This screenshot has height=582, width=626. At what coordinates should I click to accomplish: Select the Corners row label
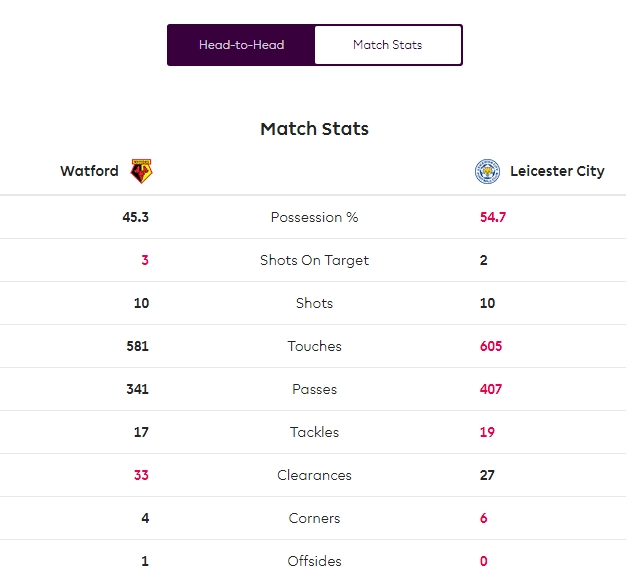pos(314,518)
